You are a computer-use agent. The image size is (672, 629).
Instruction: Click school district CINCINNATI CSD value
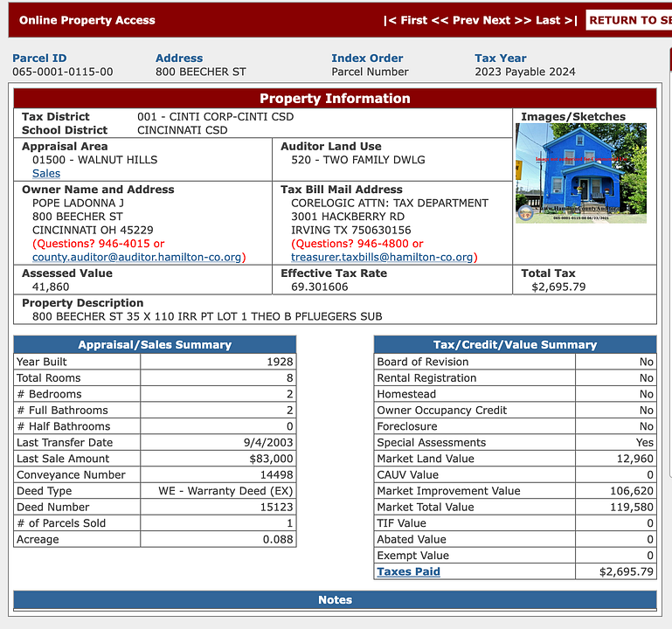coord(183,130)
